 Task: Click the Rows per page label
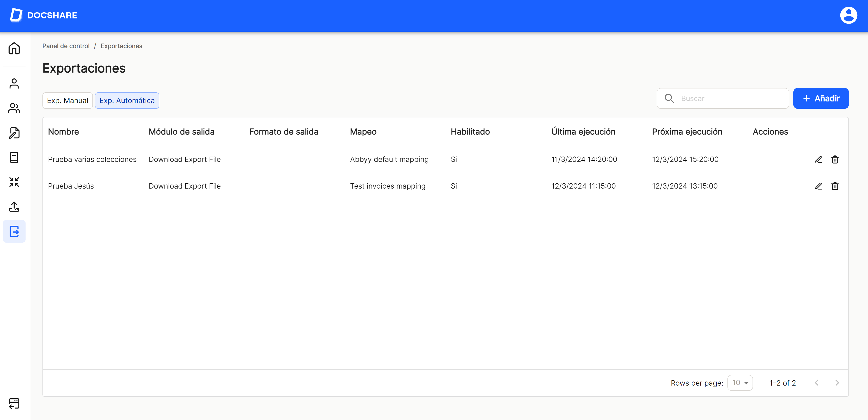(x=697, y=383)
